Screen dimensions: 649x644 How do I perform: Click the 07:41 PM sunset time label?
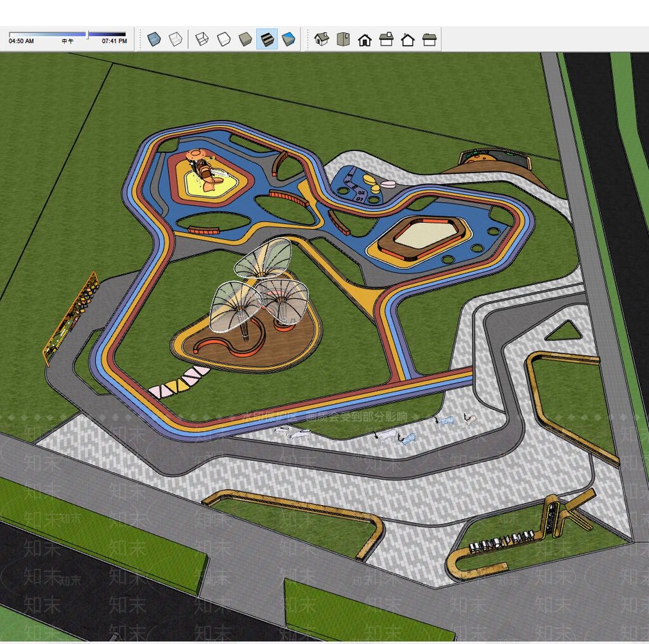pos(114,41)
